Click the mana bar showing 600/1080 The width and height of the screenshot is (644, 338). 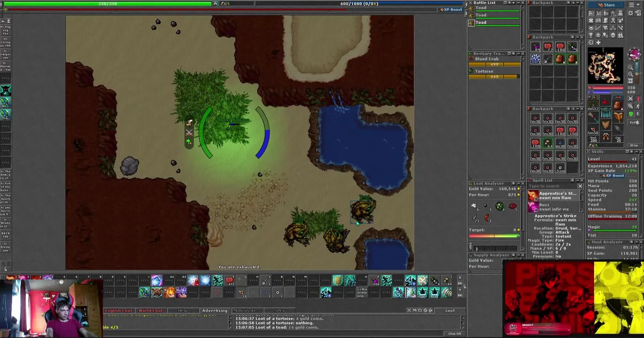(359, 4)
